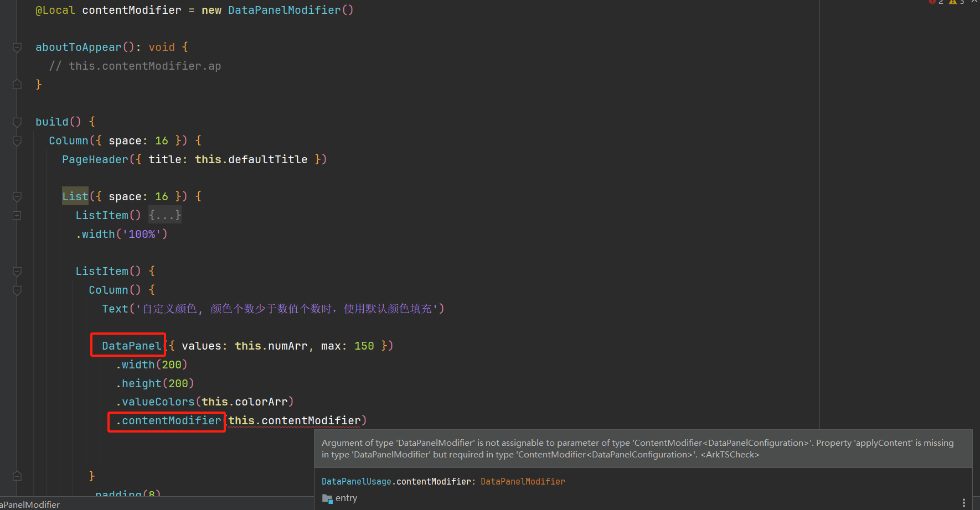Click the 'new' keyword on first line
Image resolution: width=980 pixels, height=510 pixels.
212,11
